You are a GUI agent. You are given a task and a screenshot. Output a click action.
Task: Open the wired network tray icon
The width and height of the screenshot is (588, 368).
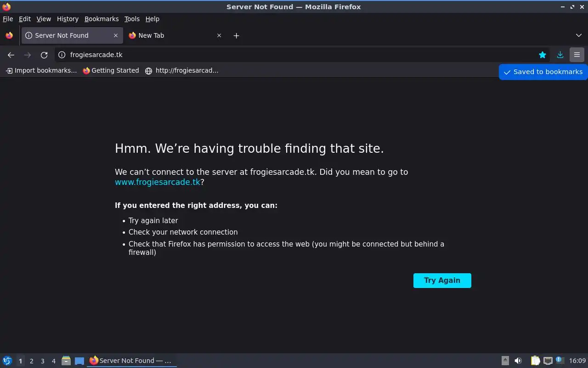[548, 361]
